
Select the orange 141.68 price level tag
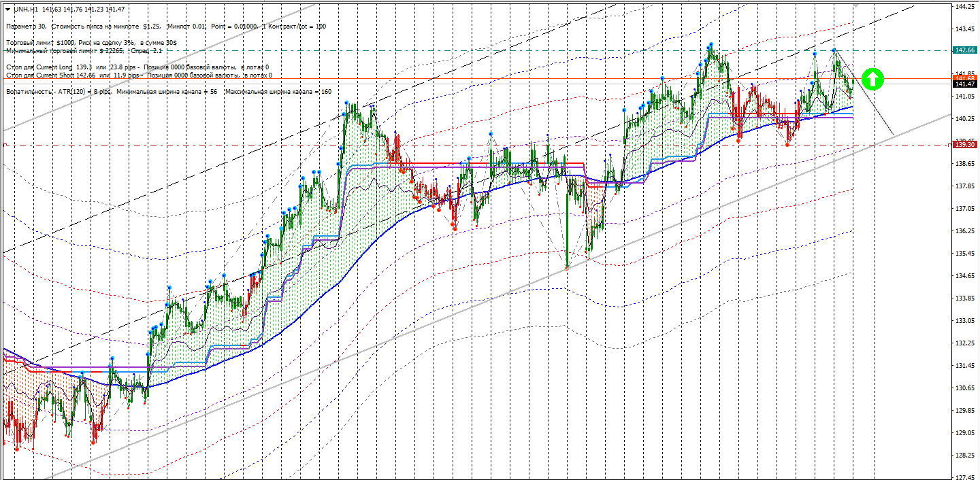click(x=966, y=78)
